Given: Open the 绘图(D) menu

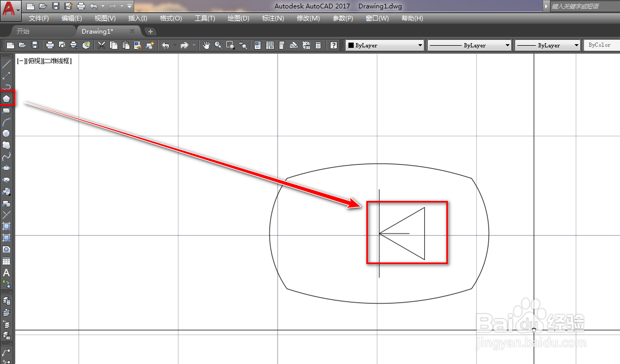Looking at the screenshot, I should [238, 18].
